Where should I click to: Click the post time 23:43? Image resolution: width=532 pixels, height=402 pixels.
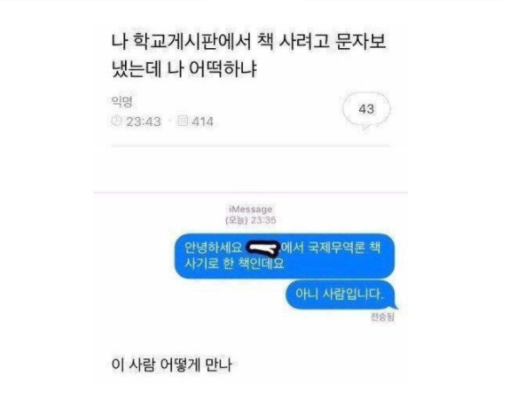click(143, 121)
